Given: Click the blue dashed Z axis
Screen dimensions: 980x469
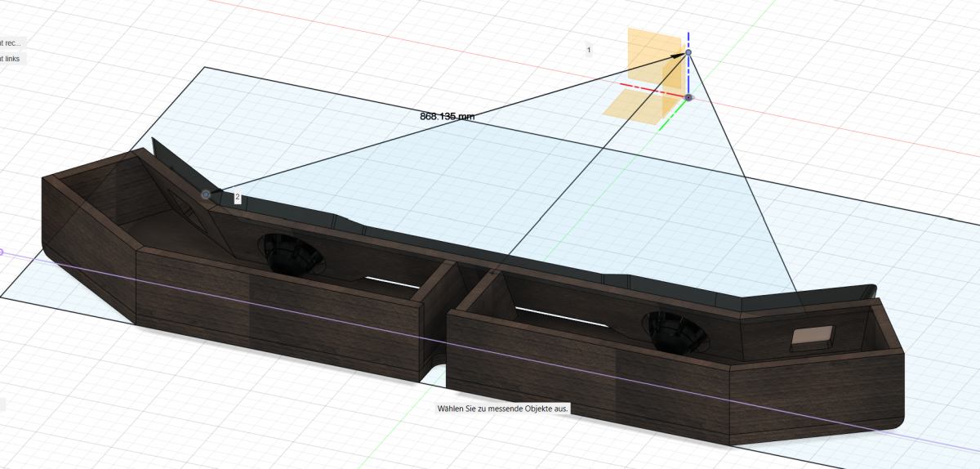Looking at the screenshot, I should coord(688,74).
